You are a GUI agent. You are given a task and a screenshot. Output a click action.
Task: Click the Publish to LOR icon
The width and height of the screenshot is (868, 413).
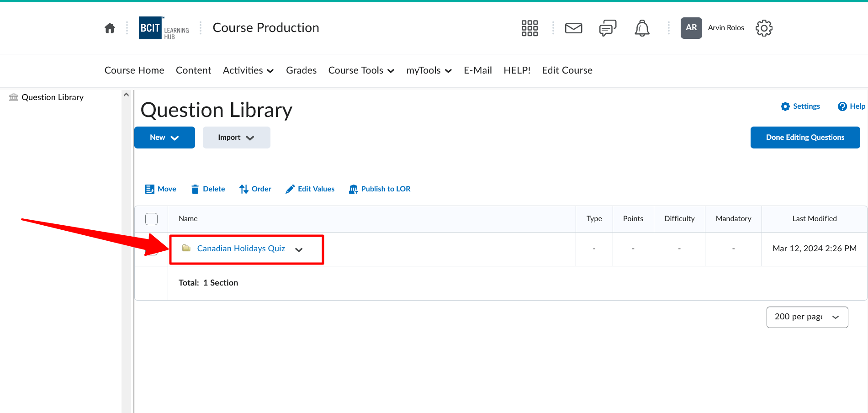pyautogui.click(x=353, y=189)
